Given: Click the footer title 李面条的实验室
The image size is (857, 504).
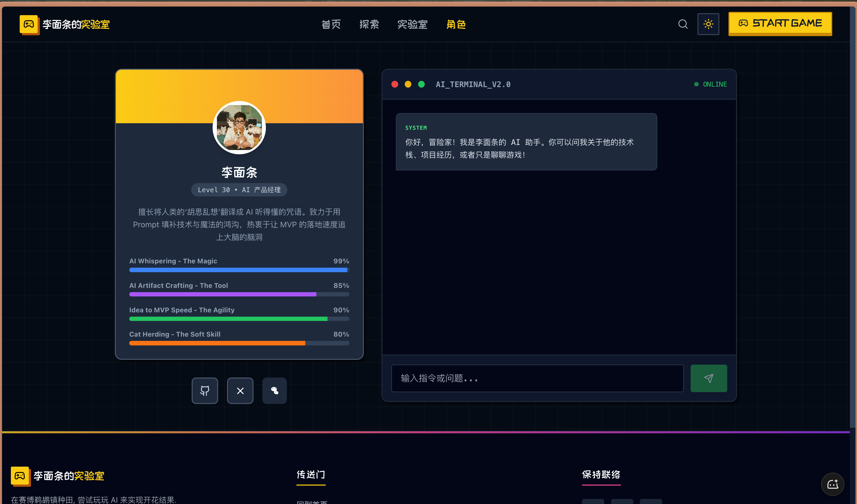Looking at the screenshot, I should point(69,476).
